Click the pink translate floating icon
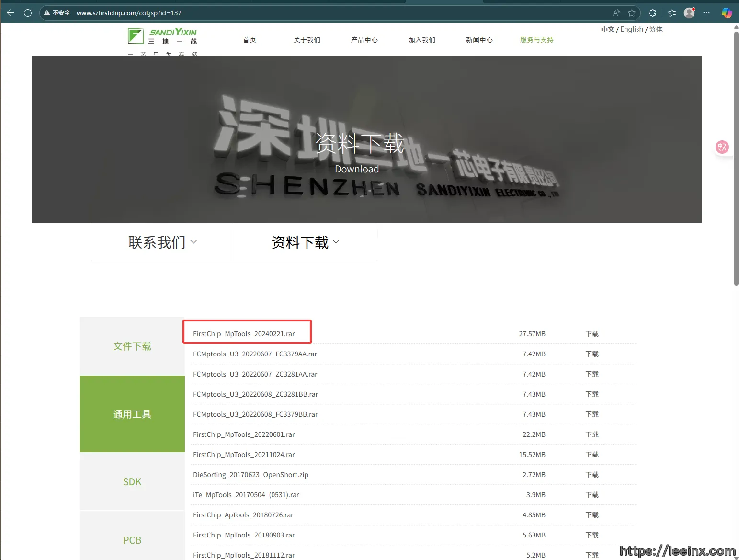The height and width of the screenshot is (560, 739). [722, 147]
